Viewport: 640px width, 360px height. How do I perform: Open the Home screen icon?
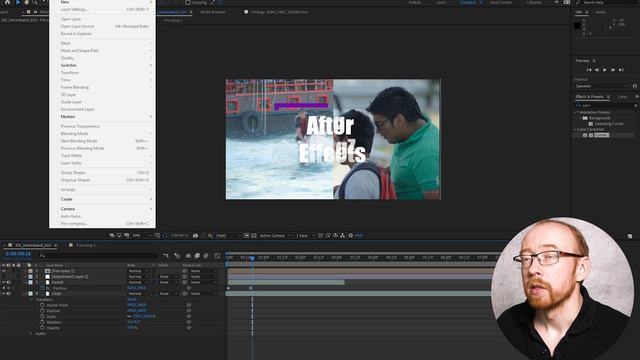point(7,2)
